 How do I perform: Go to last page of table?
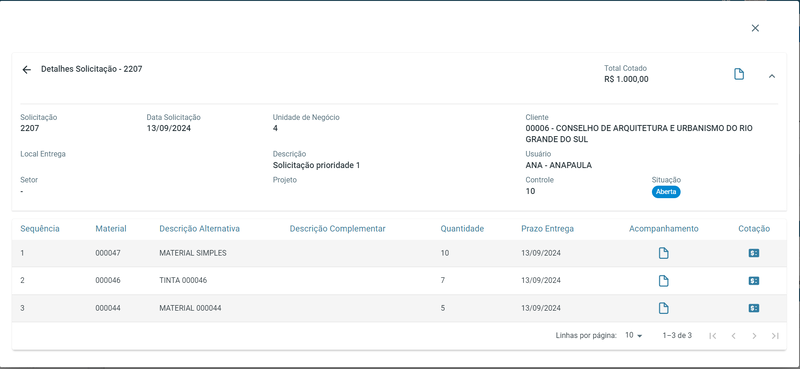point(775,336)
